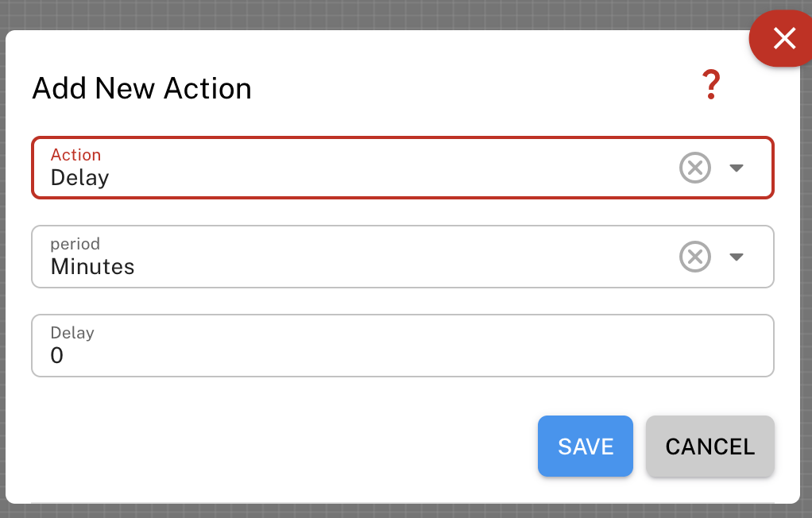Image resolution: width=812 pixels, height=518 pixels.
Task: Click the "Add New Action" dialog heading
Action: [x=141, y=88]
